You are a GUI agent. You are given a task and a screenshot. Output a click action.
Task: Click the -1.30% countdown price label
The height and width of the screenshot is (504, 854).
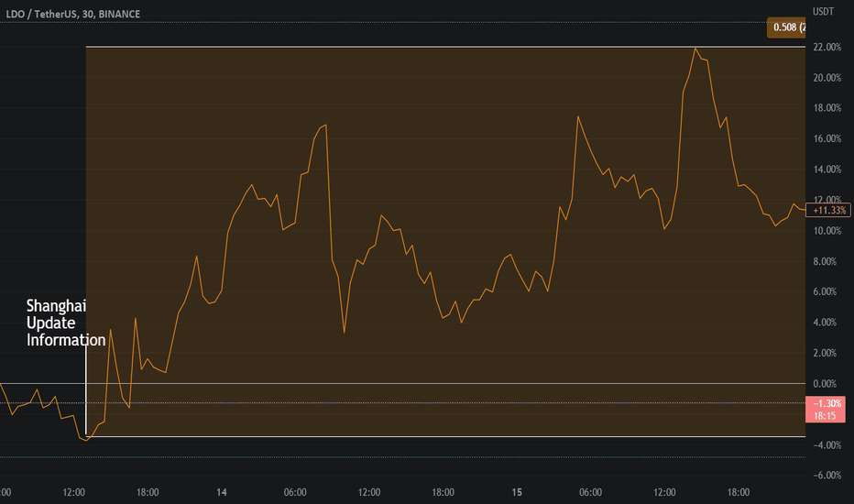click(826, 410)
